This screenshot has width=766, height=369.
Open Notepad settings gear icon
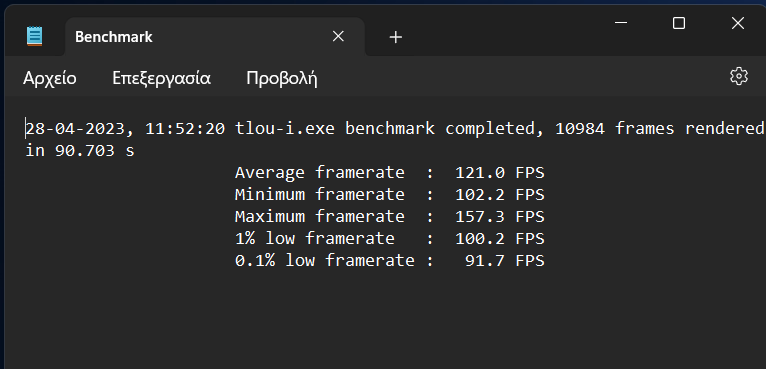(x=739, y=76)
